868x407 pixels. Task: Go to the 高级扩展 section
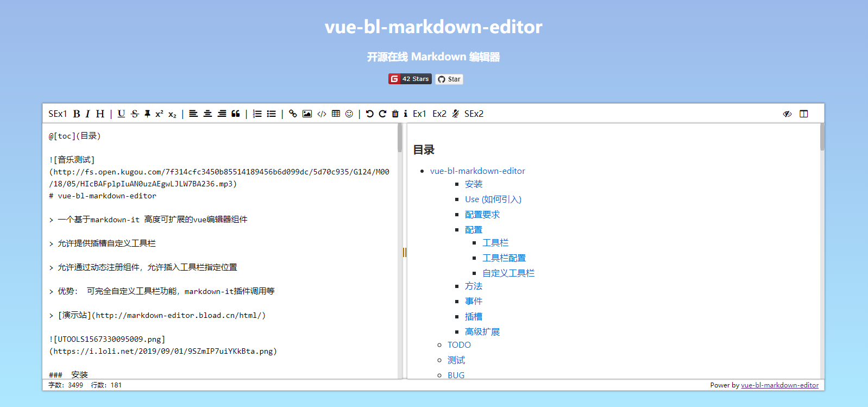click(482, 332)
